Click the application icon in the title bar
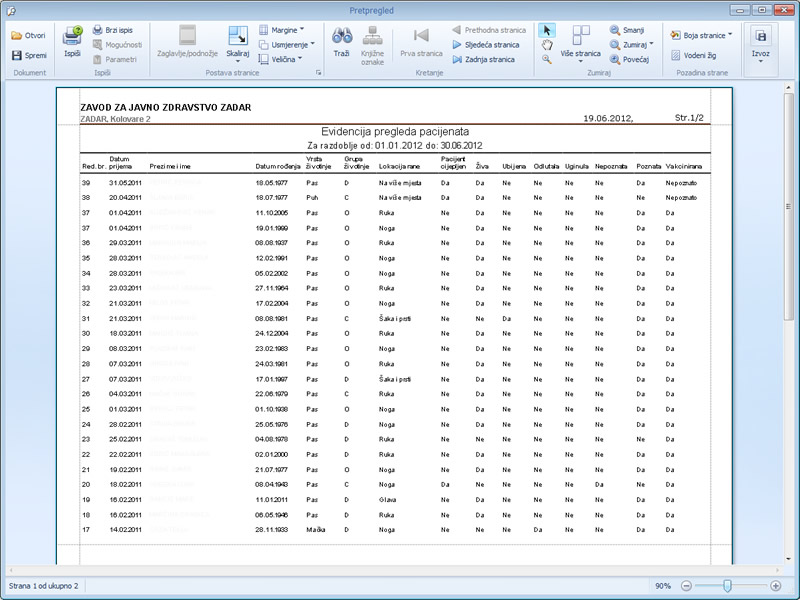The height and width of the screenshot is (600, 800). [x=11, y=11]
